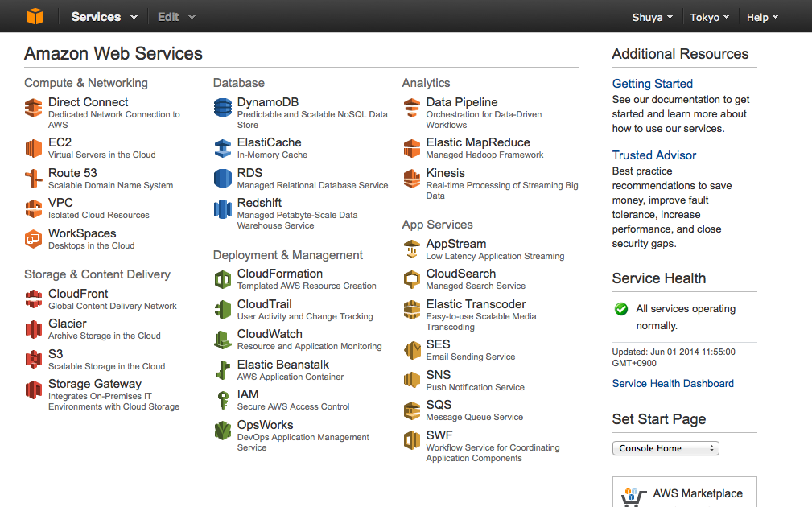Open the Shuya account menu

[x=652, y=17]
